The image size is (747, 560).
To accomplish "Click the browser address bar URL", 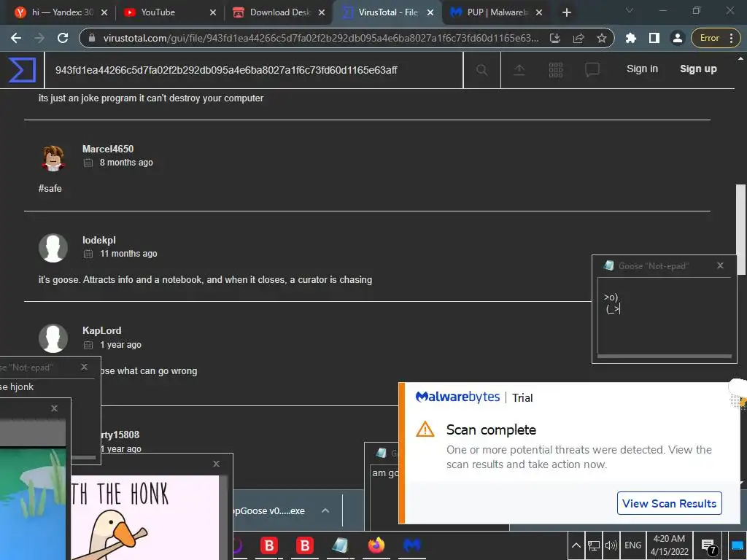I will coord(321,38).
